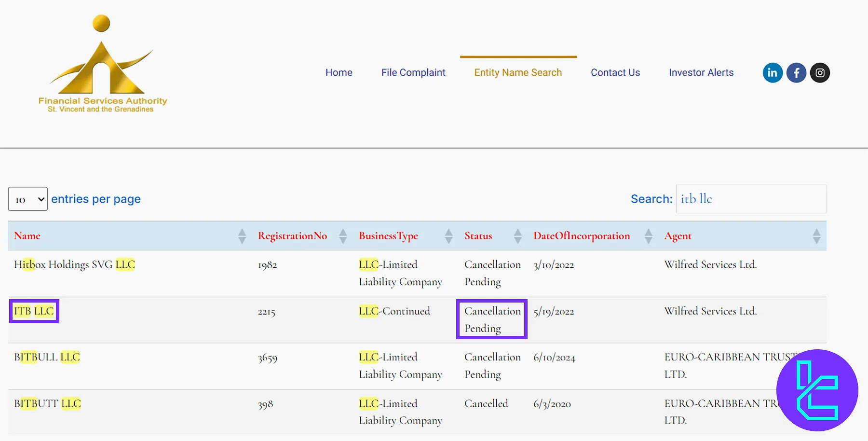Open the entries per page dropdown
Screen dimensions: 868x441
tap(28, 199)
